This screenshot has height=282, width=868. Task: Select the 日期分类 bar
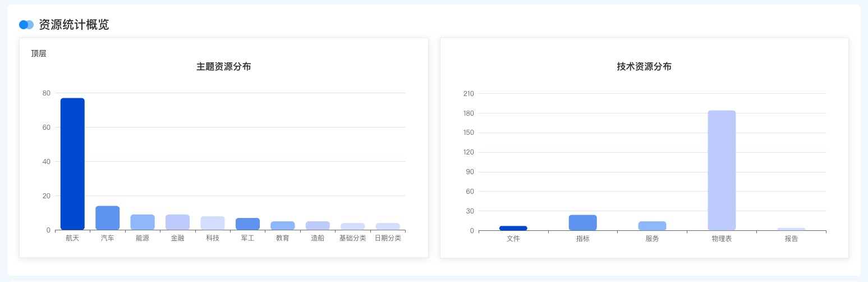tap(388, 226)
